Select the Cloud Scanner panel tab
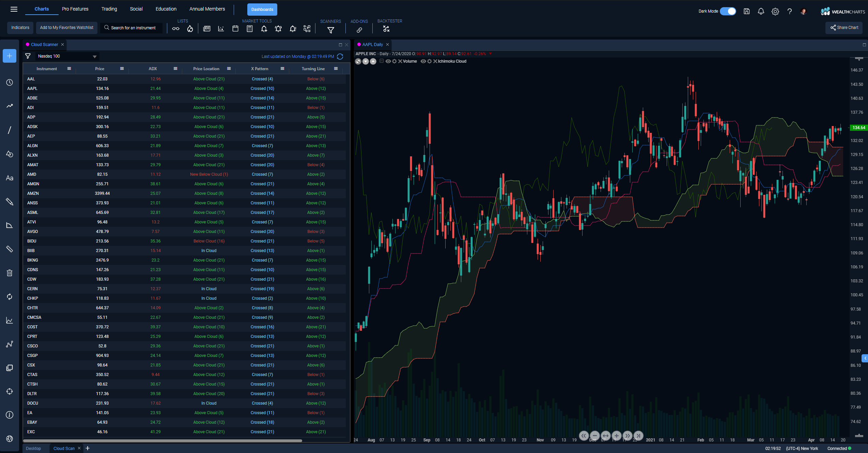The width and height of the screenshot is (868, 453). (45, 45)
